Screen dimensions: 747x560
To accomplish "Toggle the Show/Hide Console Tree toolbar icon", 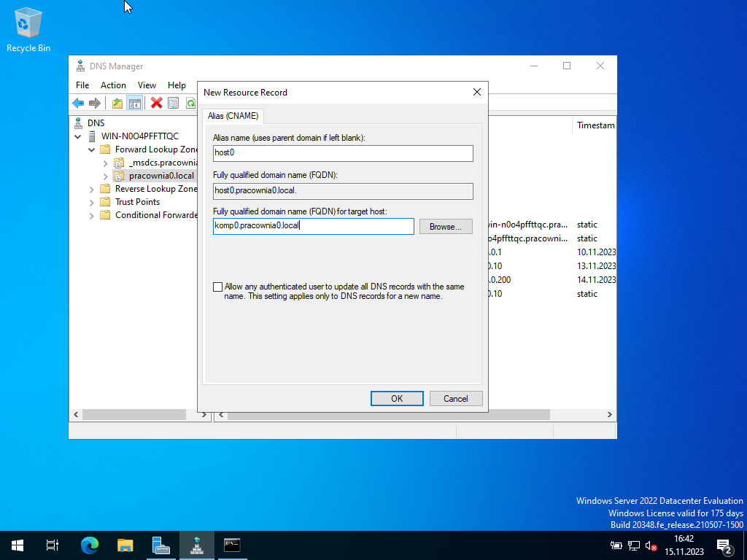I will coord(135,103).
